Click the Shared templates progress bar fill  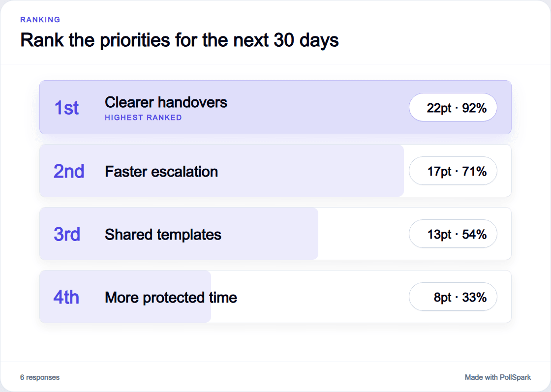[x=179, y=234]
